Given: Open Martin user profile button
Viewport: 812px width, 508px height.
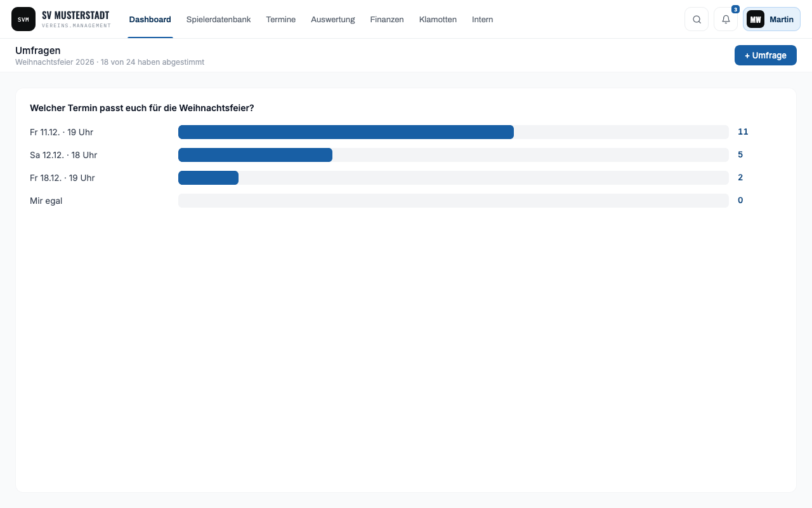Looking at the screenshot, I should click(771, 19).
